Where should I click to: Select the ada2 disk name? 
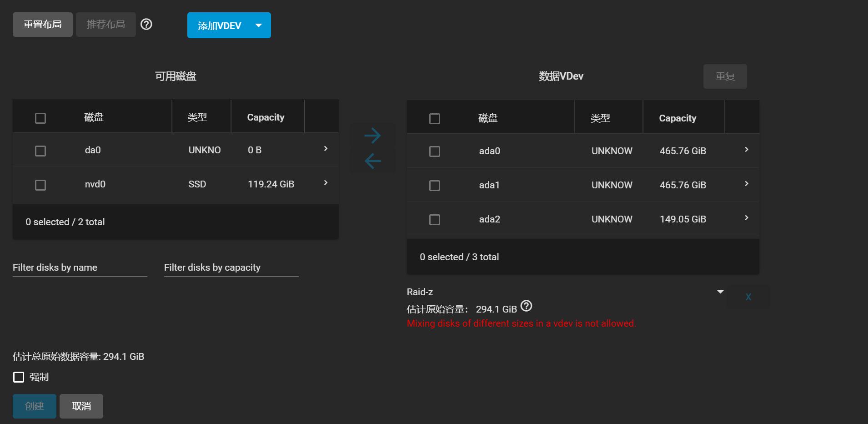(x=490, y=219)
